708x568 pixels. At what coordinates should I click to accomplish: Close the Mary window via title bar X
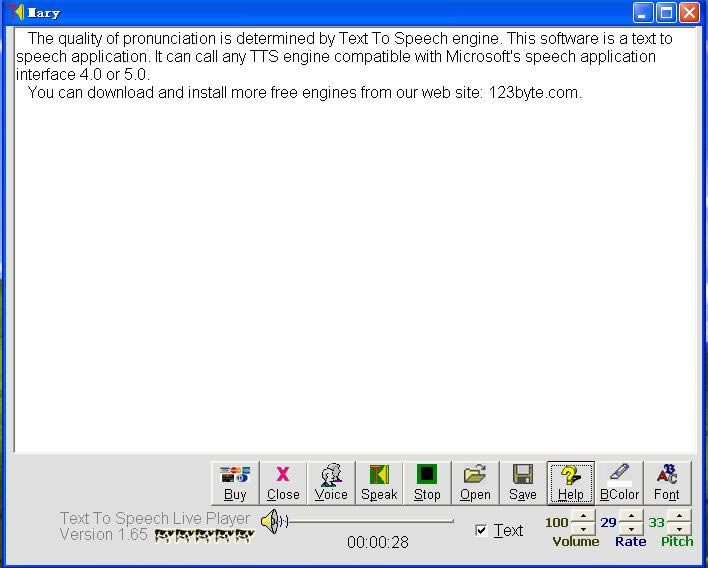coord(689,12)
